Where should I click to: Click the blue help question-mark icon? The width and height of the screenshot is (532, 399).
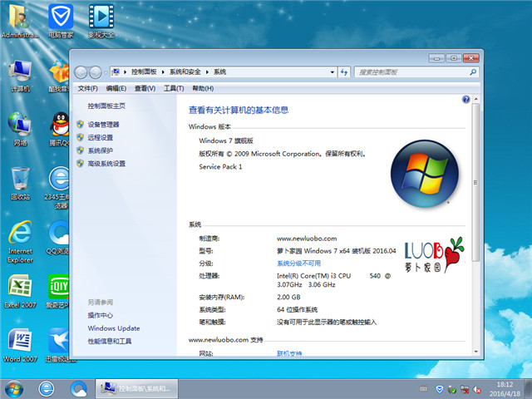pos(465,99)
